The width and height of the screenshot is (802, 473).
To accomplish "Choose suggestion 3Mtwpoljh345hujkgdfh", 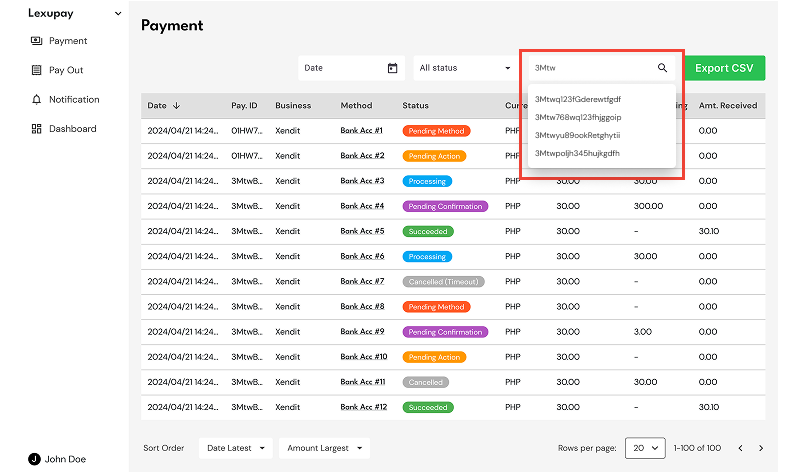I will click(577, 153).
